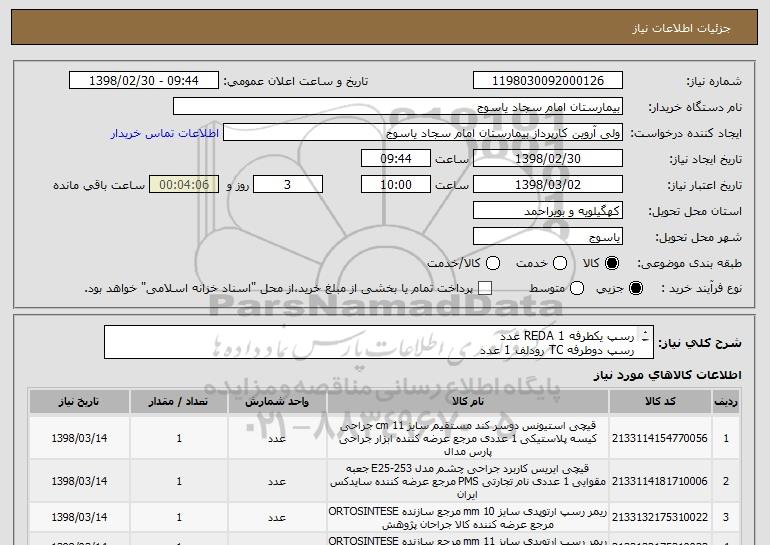Click the شرح کلی نیاز label
Image resolution: width=770 pixels, height=545 pixels.
pos(700,342)
